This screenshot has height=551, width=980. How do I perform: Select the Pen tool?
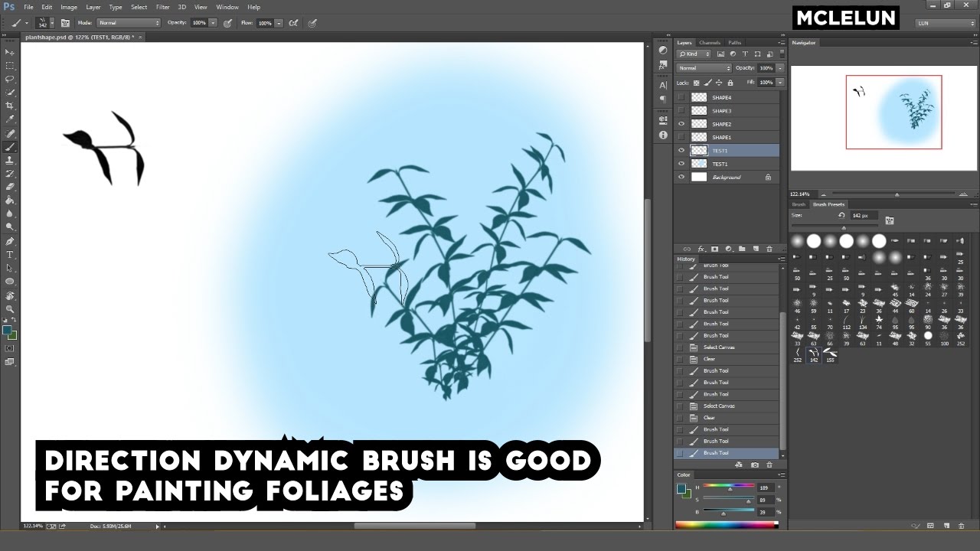[x=10, y=241]
